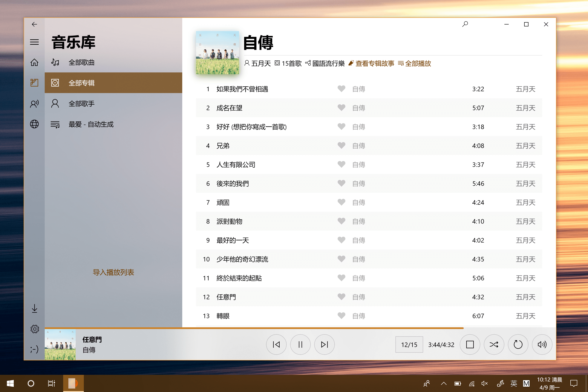Open the Home page icon
Screen dimensions: 588x392
(x=35, y=62)
